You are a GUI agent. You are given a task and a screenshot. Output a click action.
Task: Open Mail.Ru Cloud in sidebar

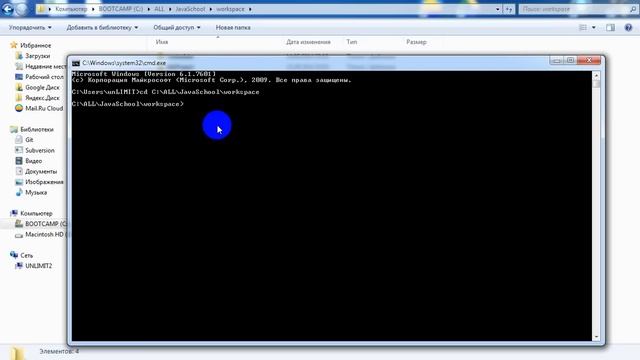[39, 109]
